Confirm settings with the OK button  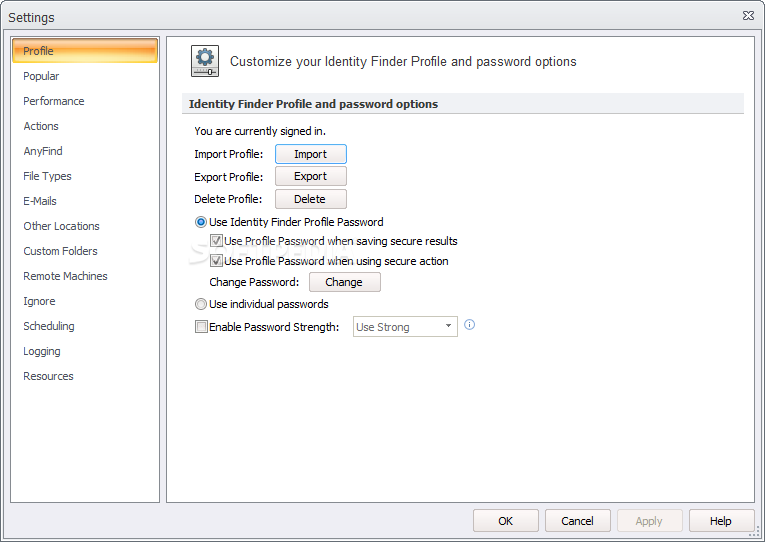pyautogui.click(x=505, y=521)
